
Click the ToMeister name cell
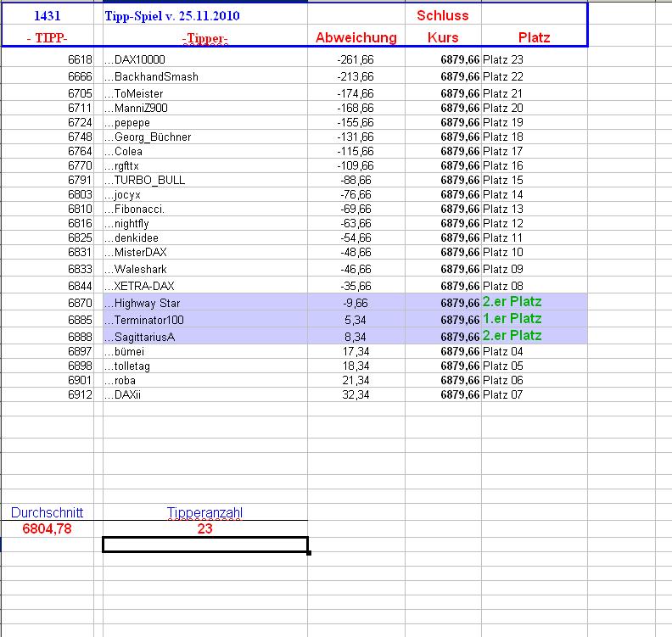pos(205,93)
